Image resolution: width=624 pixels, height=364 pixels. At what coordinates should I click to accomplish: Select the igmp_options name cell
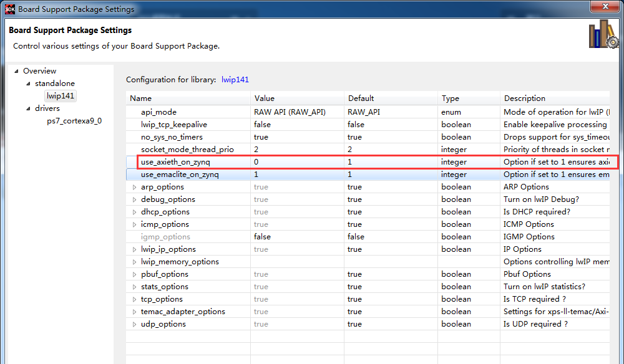pyautogui.click(x=165, y=237)
